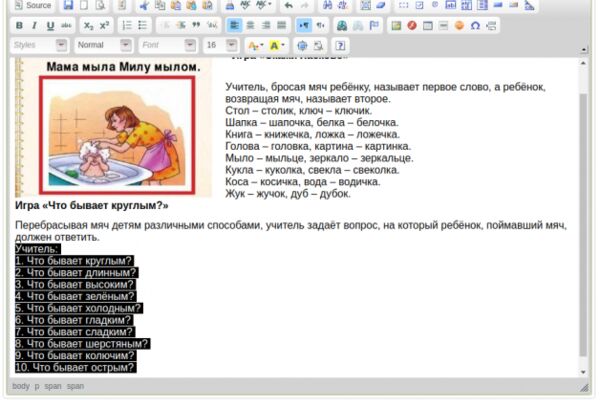Screen dimensions: 600x400
Task: Open the Background Color picker
Action: [x=277, y=46]
